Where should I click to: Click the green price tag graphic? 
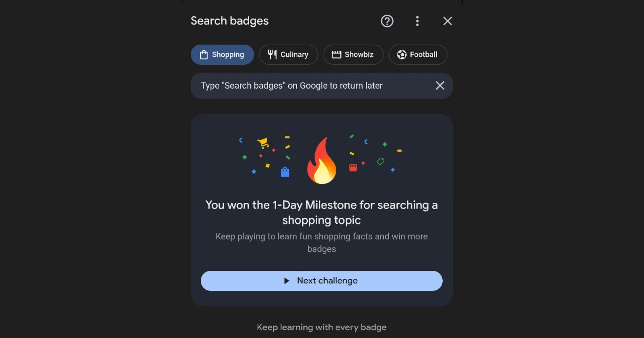coord(380,161)
